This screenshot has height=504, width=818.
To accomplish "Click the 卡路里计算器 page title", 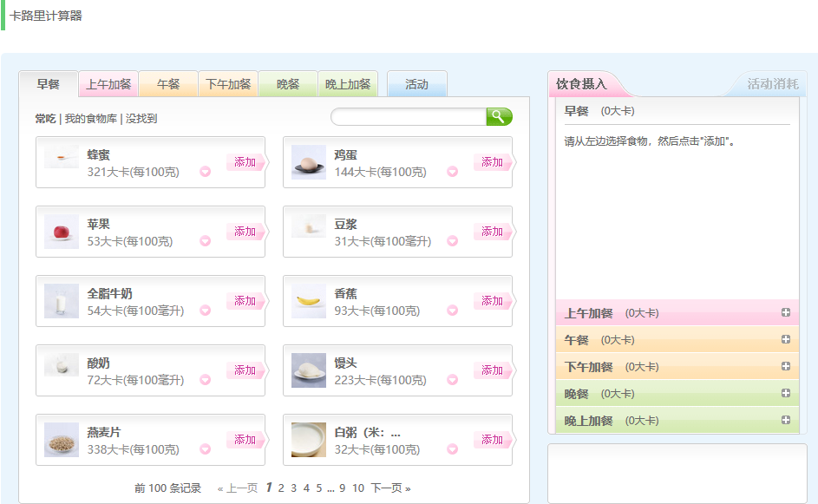I will click(x=46, y=16).
